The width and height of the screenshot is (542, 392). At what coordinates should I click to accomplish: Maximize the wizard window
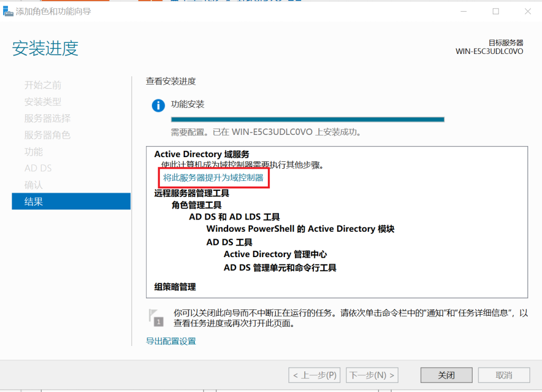495,12
